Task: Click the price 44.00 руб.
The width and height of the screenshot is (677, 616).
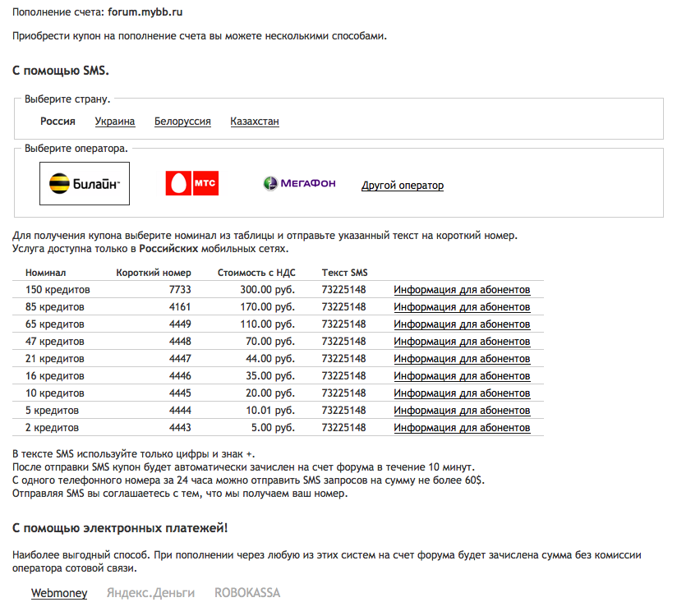Action: [x=270, y=359]
